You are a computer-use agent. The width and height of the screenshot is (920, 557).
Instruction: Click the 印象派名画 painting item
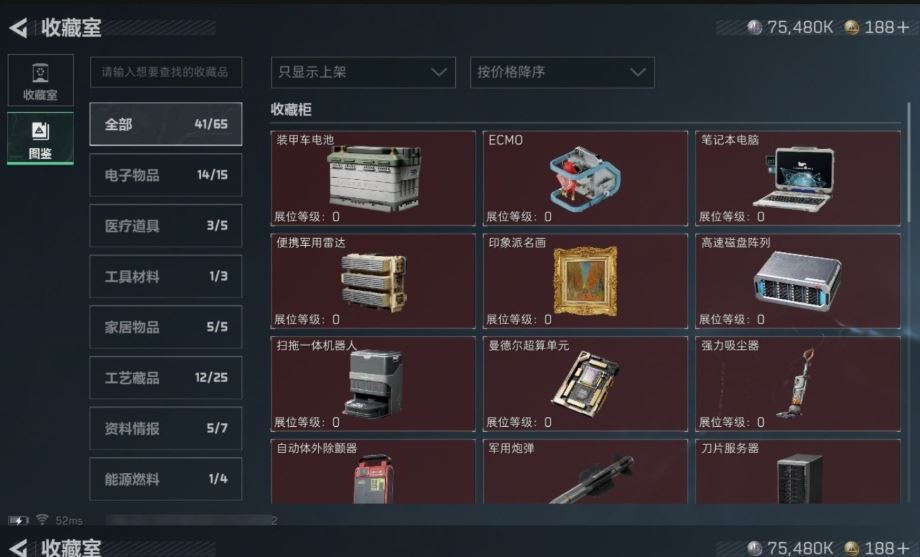tap(585, 281)
